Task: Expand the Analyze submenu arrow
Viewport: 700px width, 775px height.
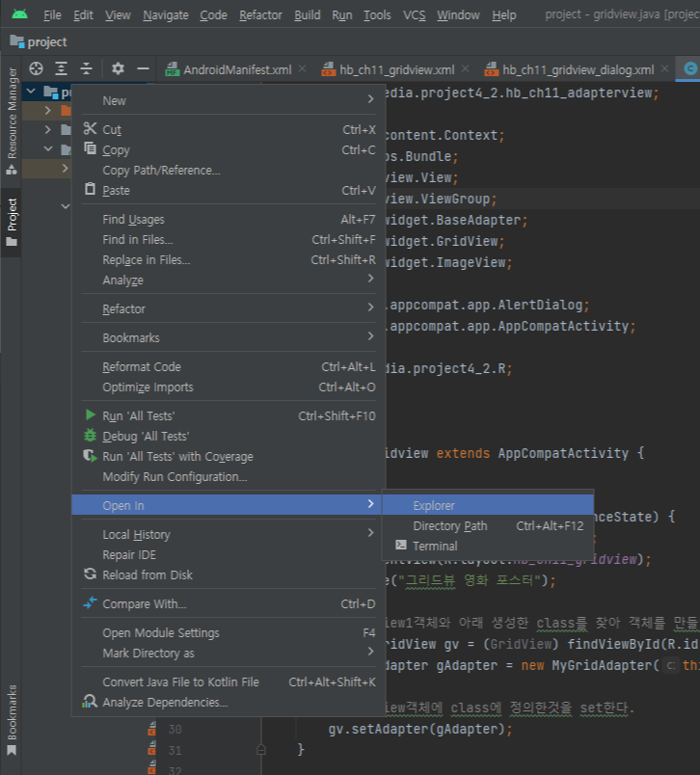Action: click(370, 279)
